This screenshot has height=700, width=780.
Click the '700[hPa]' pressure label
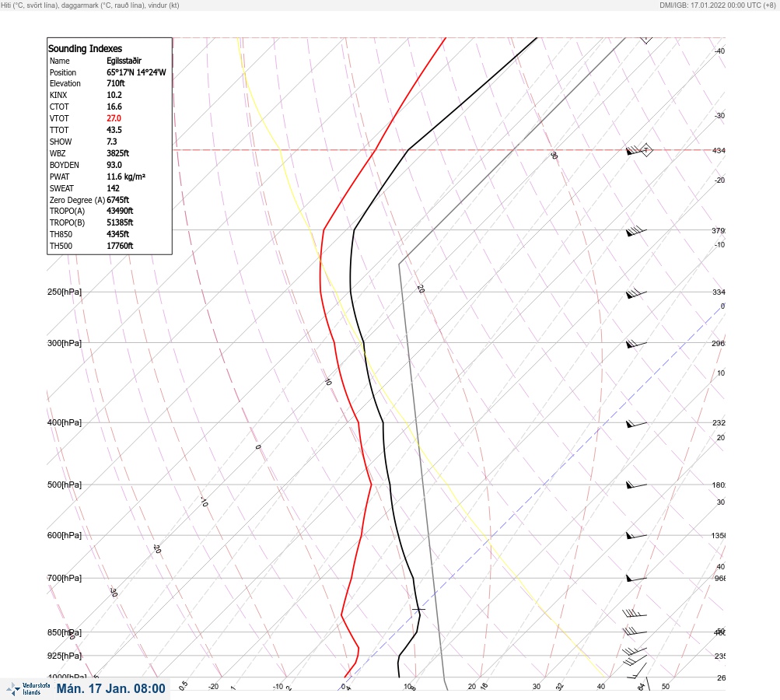(65, 578)
